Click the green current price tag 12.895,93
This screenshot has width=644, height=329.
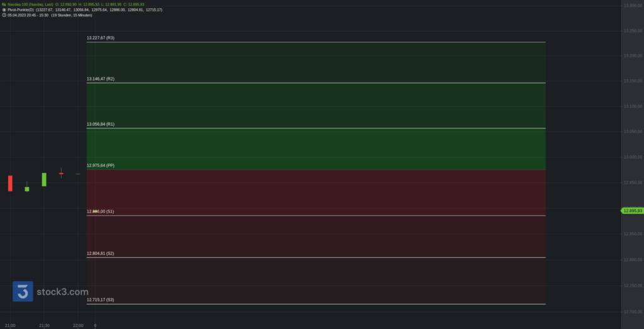(631, 211)
